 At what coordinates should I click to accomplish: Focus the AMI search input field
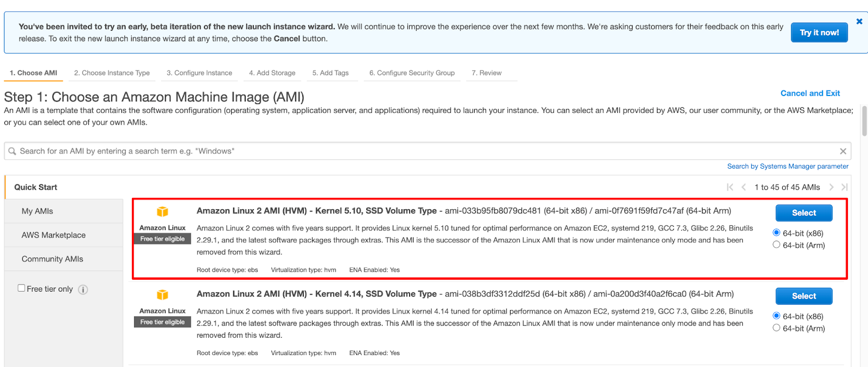[x=427, y=151]
